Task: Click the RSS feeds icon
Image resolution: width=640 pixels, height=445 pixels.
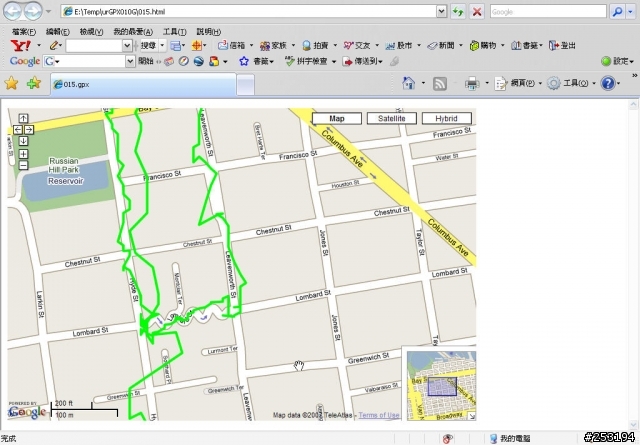Action: coord(440,83)
